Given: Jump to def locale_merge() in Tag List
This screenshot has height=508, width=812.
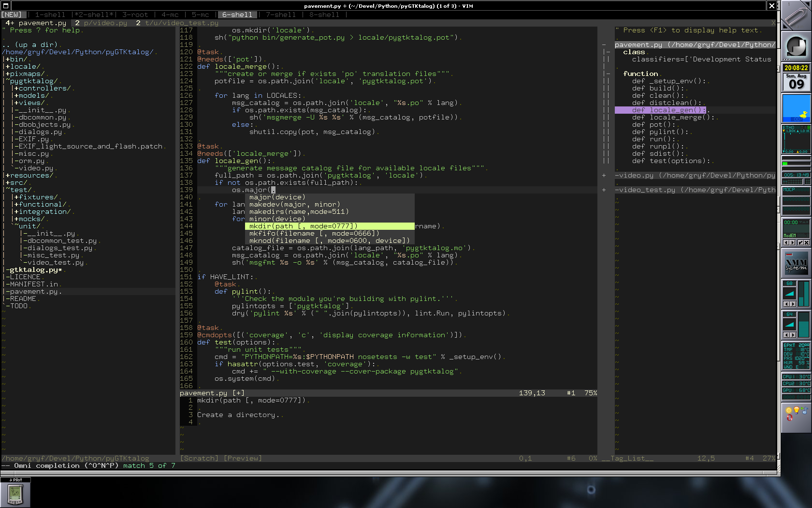Looking at the screenshot, I should [x=673, y=118].
